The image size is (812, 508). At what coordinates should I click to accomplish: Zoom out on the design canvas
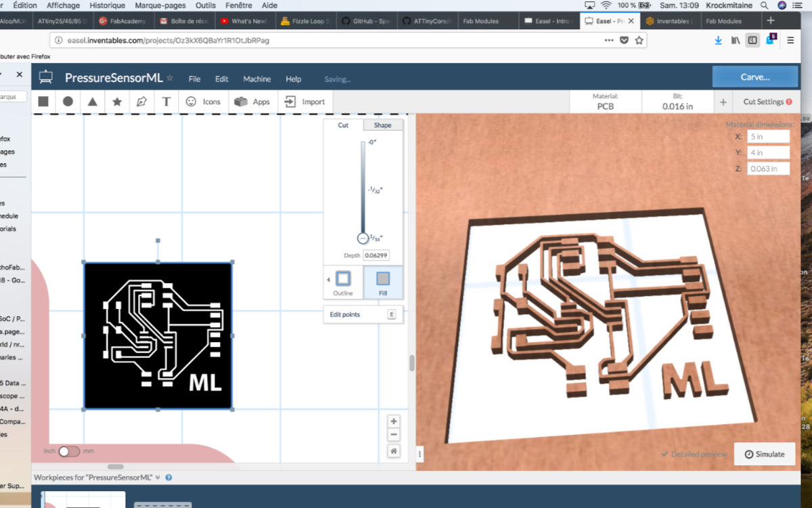click(394, 434)
